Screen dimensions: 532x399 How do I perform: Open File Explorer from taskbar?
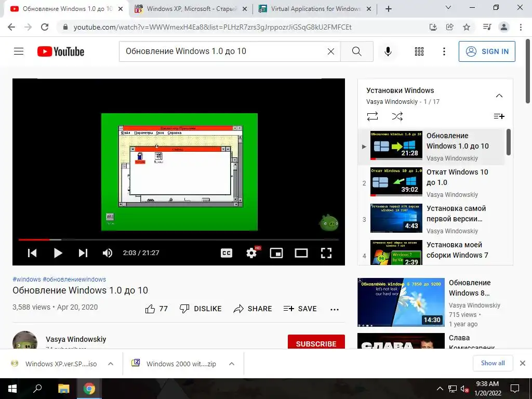pos(64,389)
